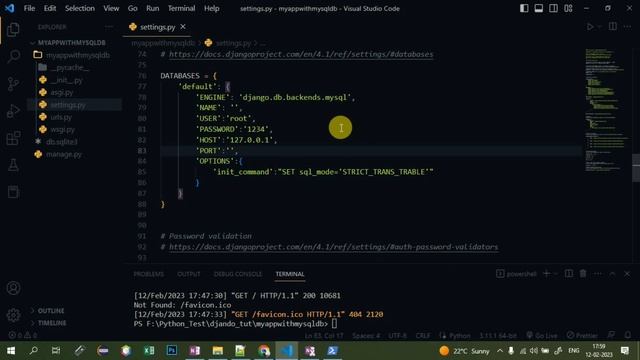640x360 pixels.
Task: Open the Extensions view
Action: point(13,138)
